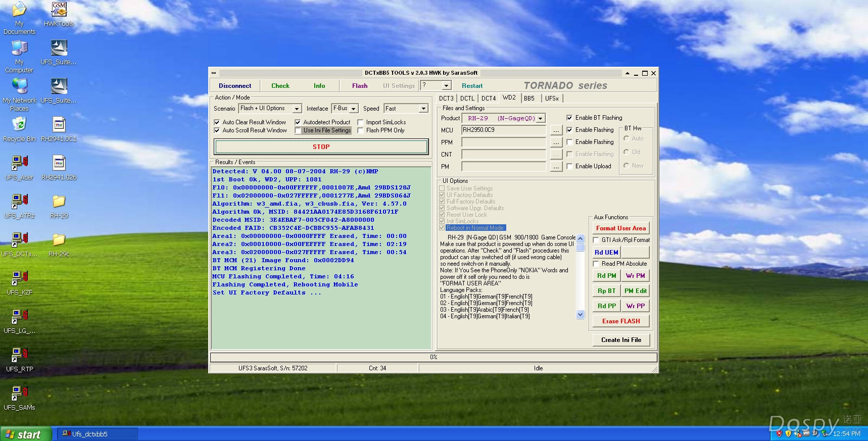Browse for MCU file with ellipsis button

click(556, 130)
